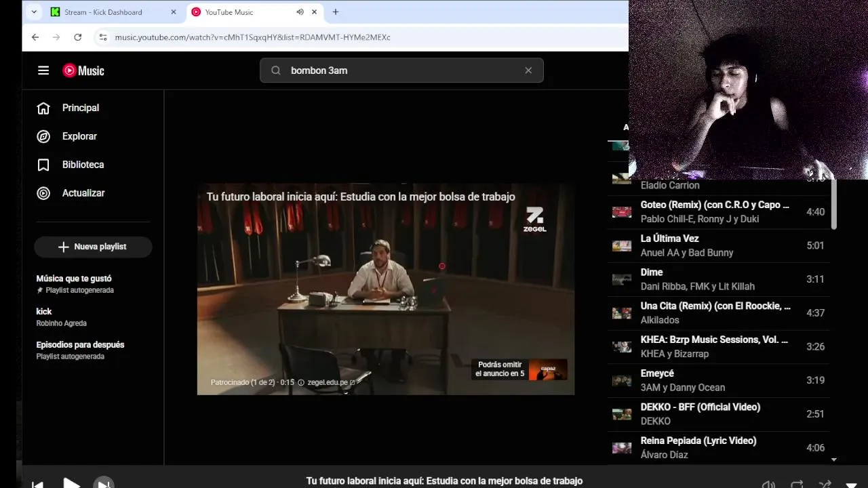Click the La Última Vez thumbnail
868x488 pixels.
622,245
